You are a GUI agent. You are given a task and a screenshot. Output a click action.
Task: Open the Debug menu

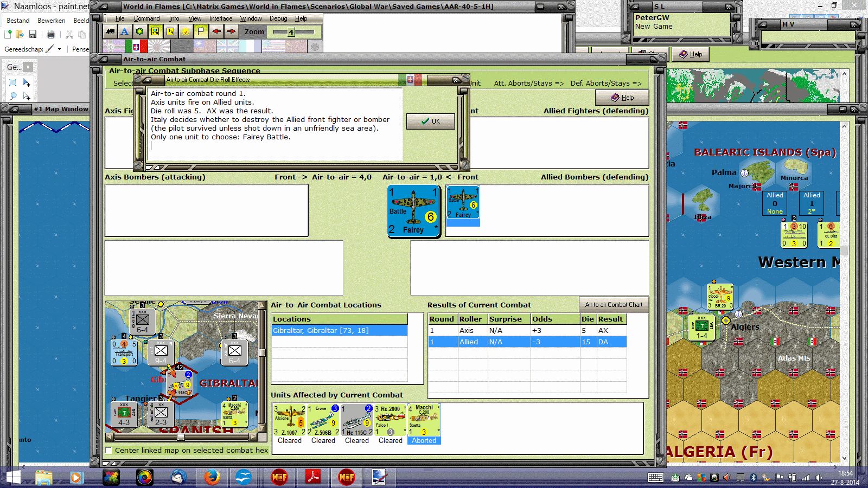coord(278,18)
